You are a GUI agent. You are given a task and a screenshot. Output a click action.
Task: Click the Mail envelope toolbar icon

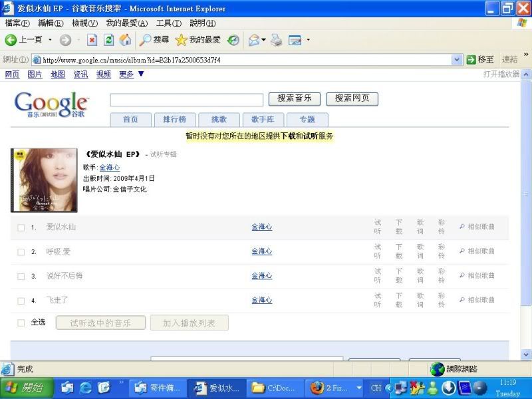click(x=254, y=40)
